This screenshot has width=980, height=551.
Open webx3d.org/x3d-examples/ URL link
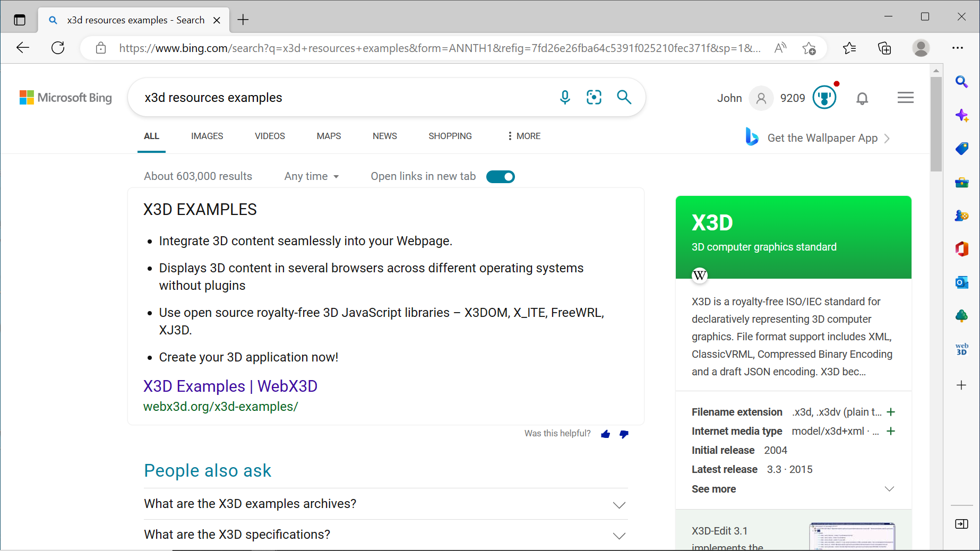pos(220,407)
